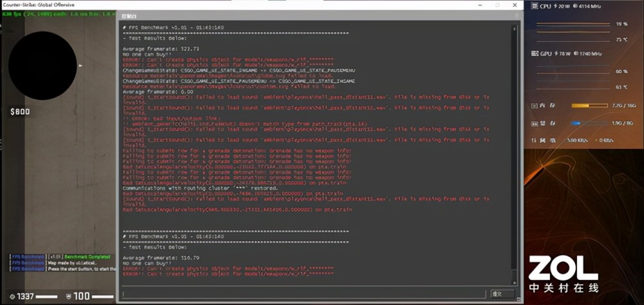Click the video memory icon
Image resolution: width=644 pixels, height=305 pixels.
pyautogui.click(x=535, y=123)
